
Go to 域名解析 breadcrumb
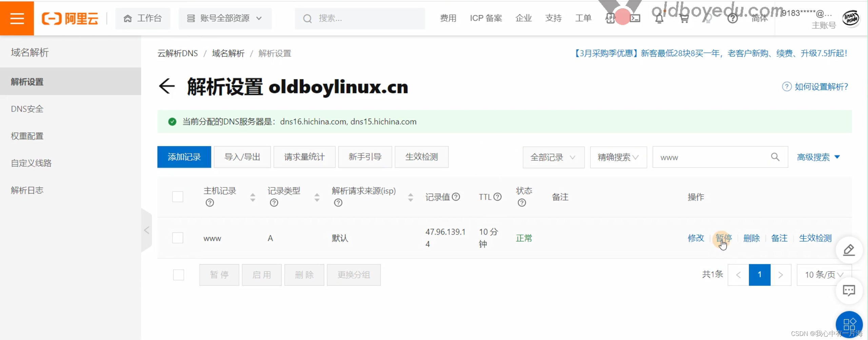coord(228,54)
